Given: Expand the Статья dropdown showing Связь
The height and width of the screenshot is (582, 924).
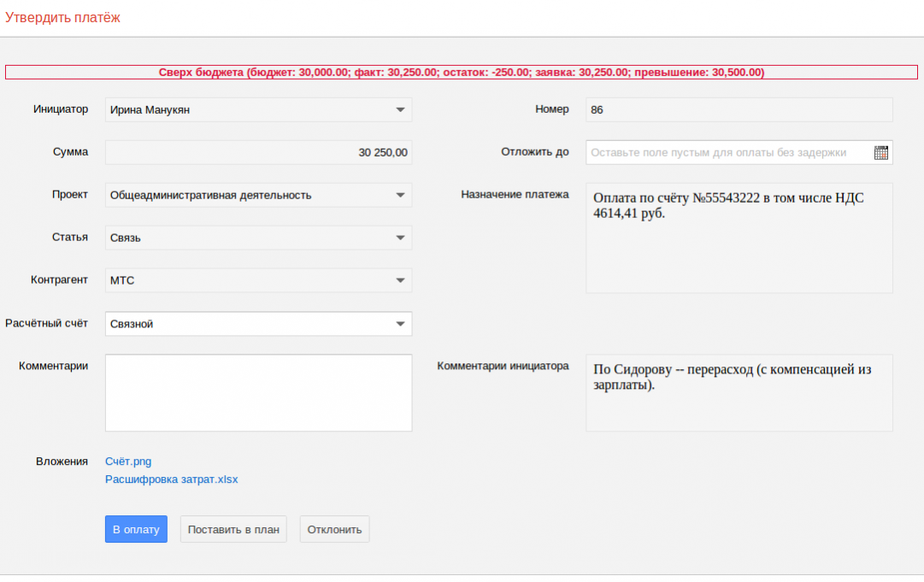Looking at the screenshot, I should click(400, 238).
